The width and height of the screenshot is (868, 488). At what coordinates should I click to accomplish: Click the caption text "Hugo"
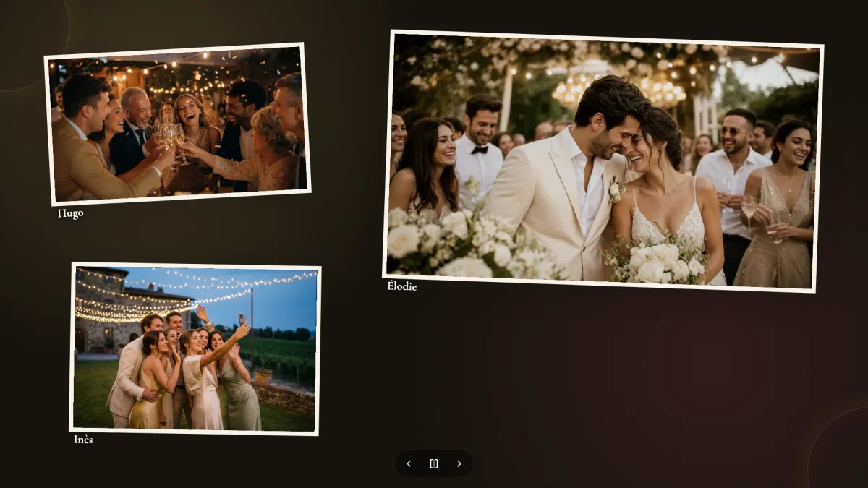[x=70, y=213]
